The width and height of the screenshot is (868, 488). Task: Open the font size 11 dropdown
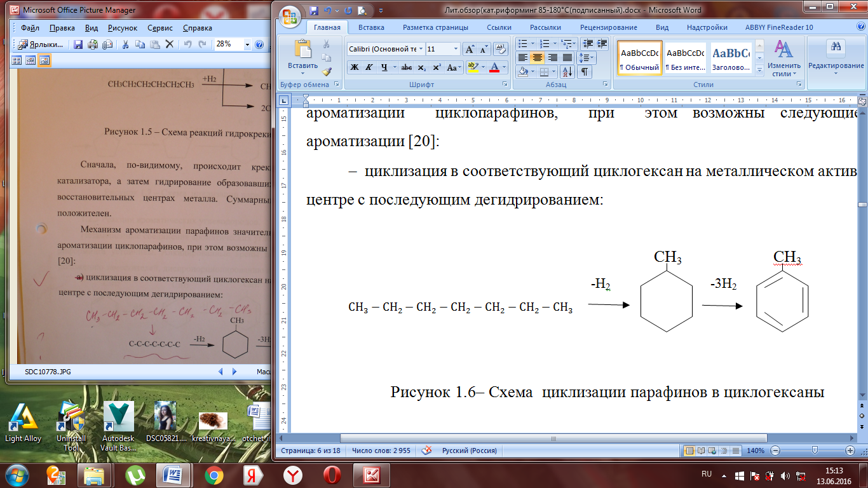point(456,49)
